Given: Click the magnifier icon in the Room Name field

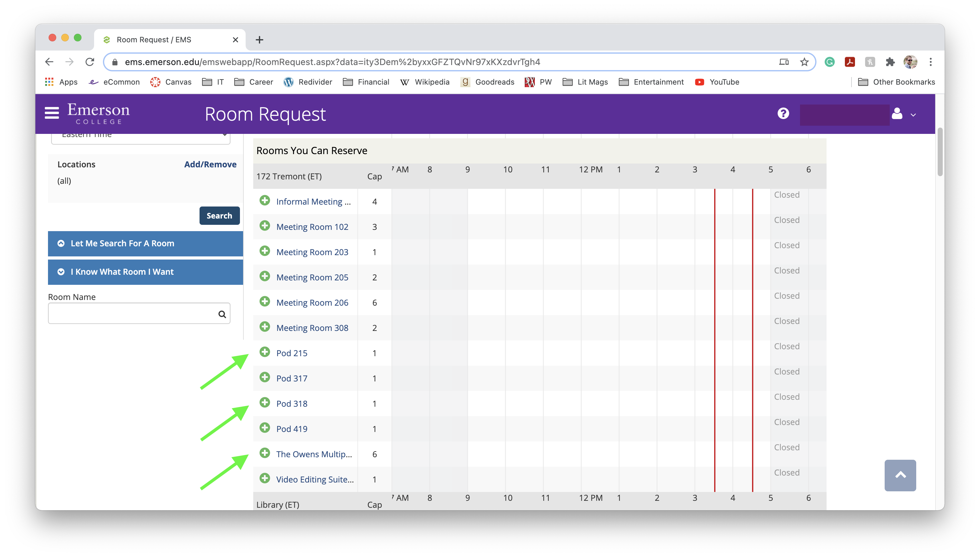Looking at the screenshot, I should [222, 313].
